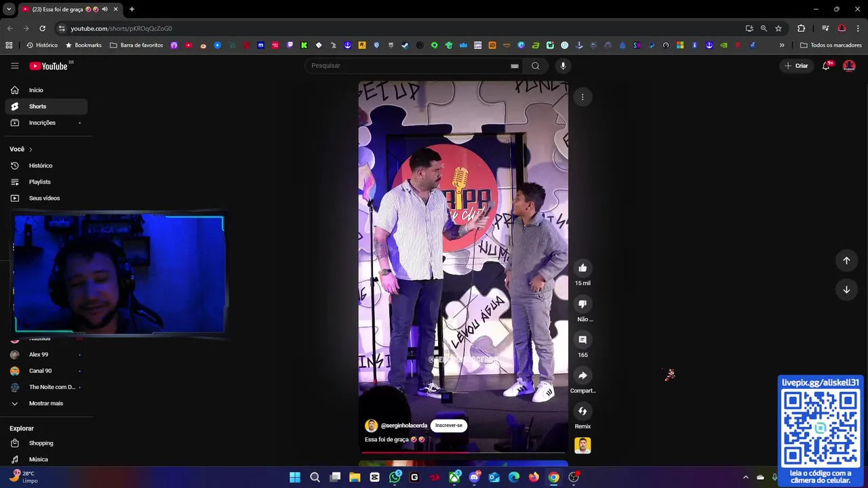This screenshot has width=868, height=488.
Task: Like the Short with thumbs up
Action: tap(583, 268)
